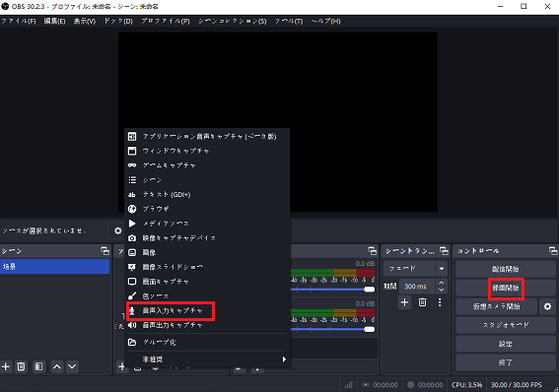The width and height of the screenshot is (559, 392).
Task: Click 30.00 / 30.00 FPS status text
Action: pos(517,385)
